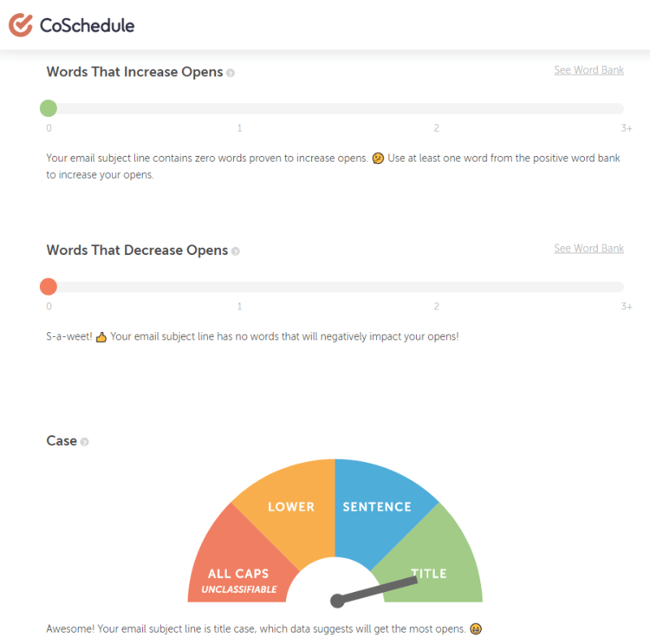
Task: Select the SENTENCE gauge segment
Action: [377, 507]
